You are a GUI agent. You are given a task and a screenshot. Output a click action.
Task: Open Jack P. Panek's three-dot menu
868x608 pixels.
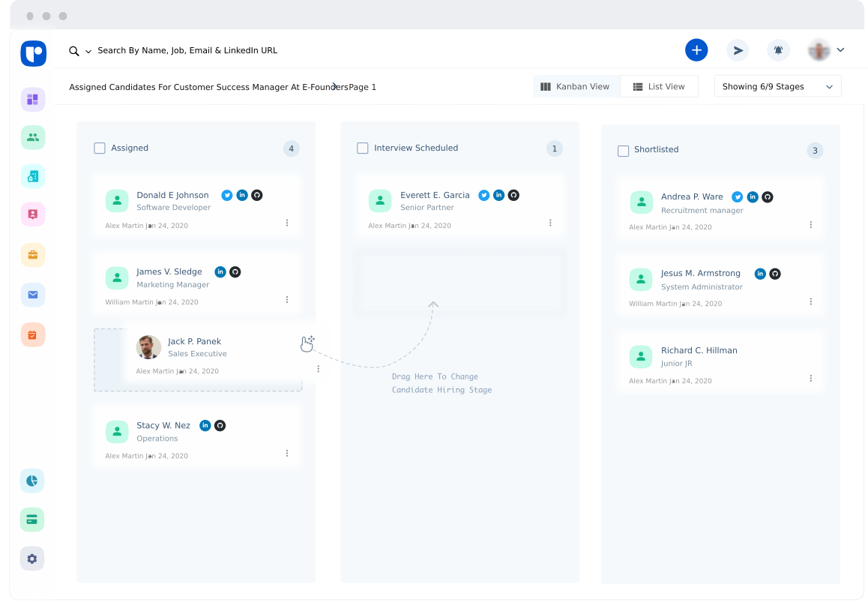[x=319, y=369]
